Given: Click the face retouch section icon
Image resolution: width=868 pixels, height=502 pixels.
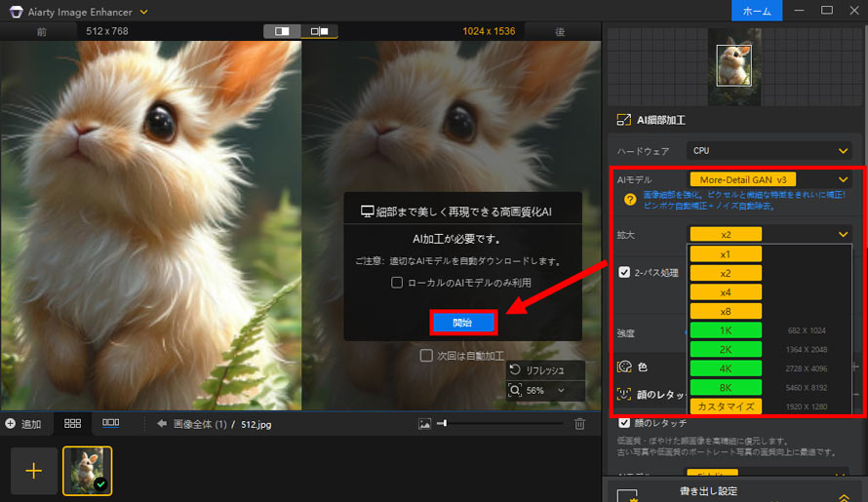Looking at the screenshot, I should point(624,394).
